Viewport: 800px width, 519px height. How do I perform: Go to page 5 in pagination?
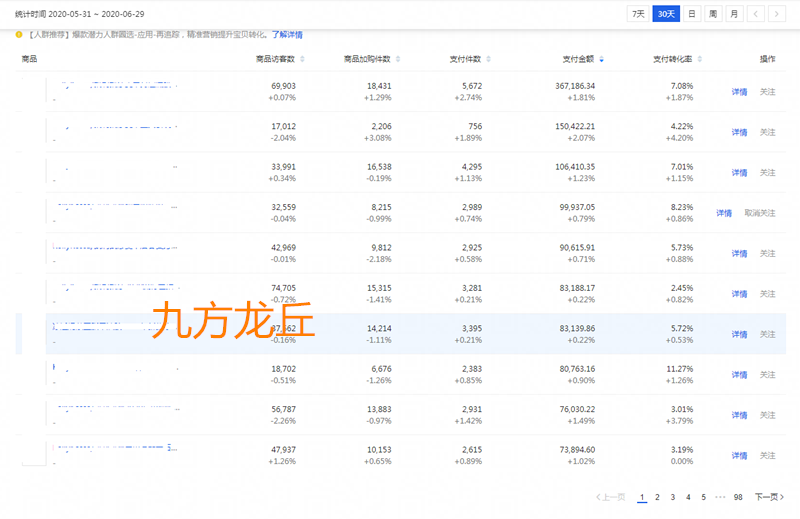pyautogui.click(x=703, y=497)
